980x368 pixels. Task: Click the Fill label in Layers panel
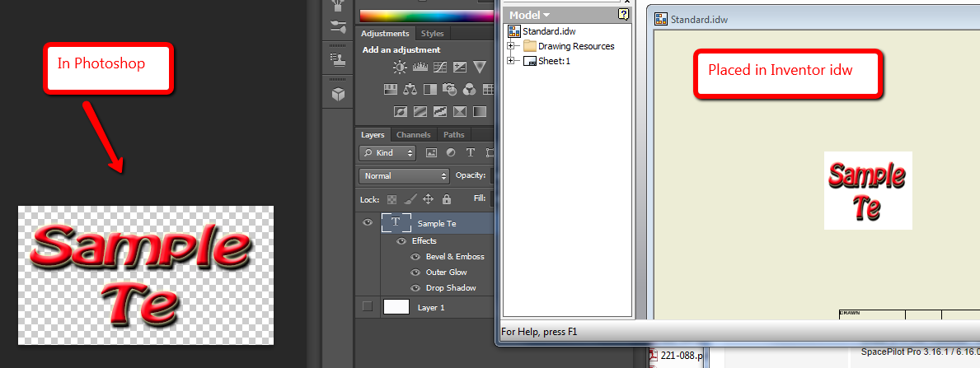tap(480, 198)
